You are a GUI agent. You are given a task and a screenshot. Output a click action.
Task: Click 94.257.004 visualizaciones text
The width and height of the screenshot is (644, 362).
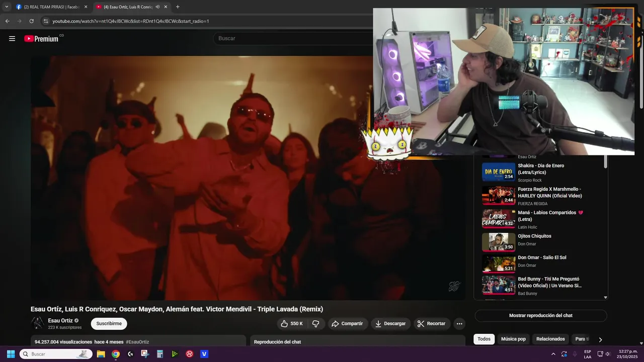63,342
